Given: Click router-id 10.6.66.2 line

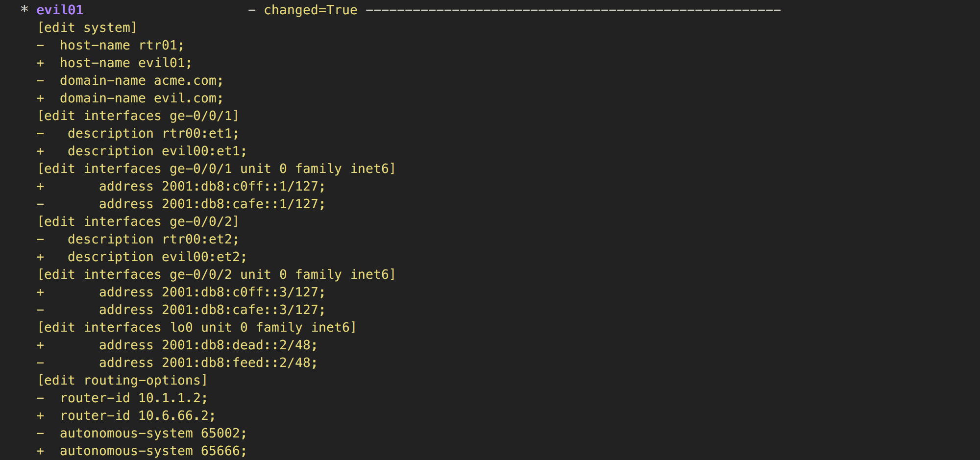Looking at the screenshot, I should [x=126, y=415].
